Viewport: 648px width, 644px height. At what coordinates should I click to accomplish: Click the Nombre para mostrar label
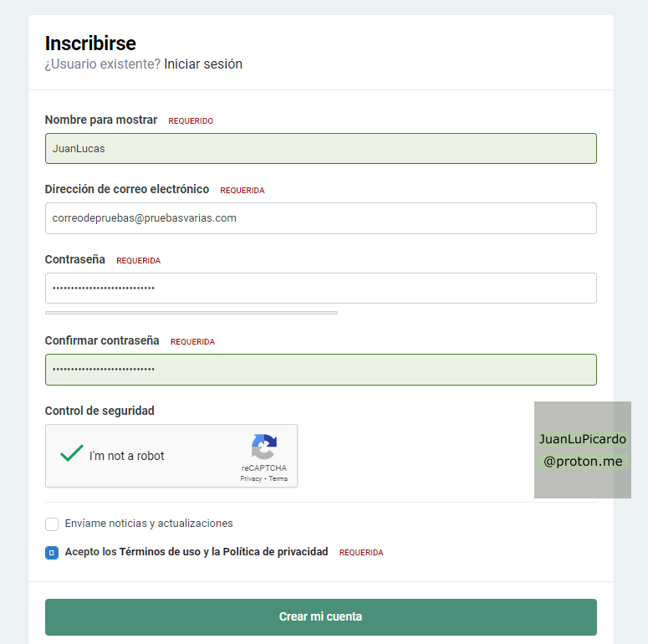101,120
